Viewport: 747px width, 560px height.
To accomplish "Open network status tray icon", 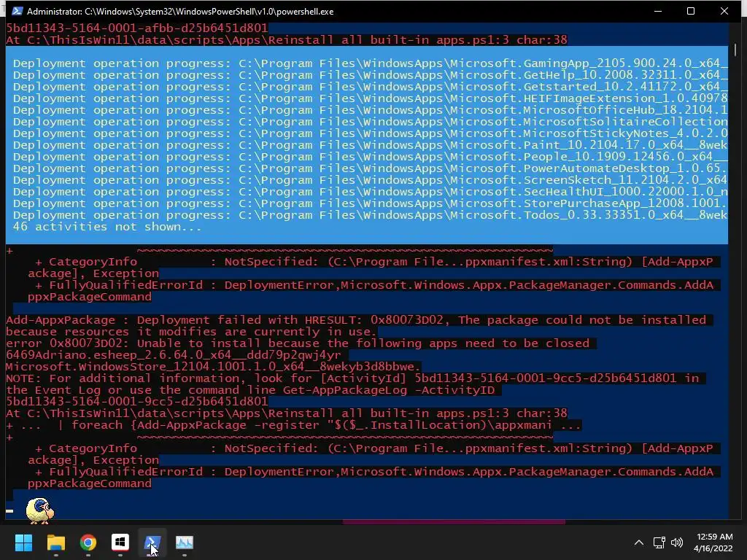I will click(x=659, y=542).
